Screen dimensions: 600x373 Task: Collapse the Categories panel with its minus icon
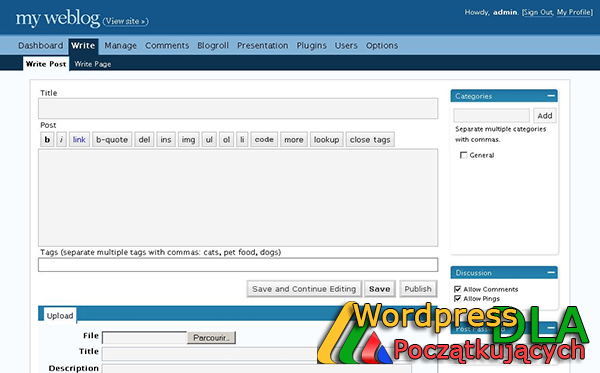point(551,96)
